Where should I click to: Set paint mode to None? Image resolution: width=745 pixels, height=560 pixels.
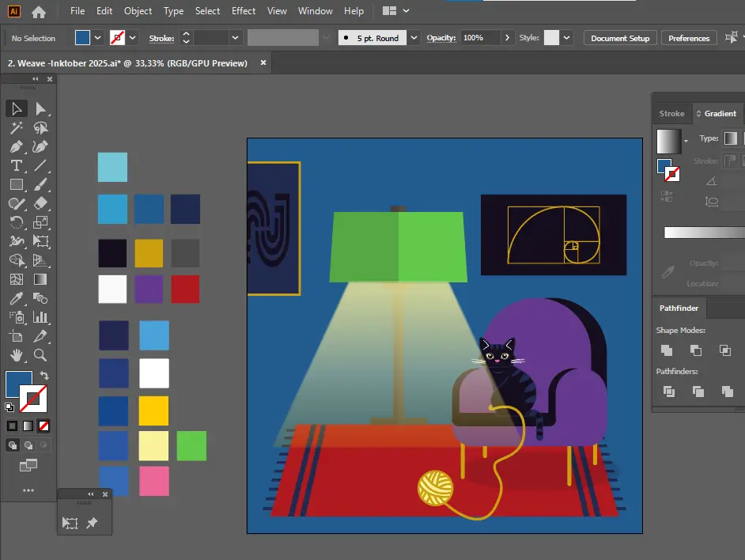(43, 426)
